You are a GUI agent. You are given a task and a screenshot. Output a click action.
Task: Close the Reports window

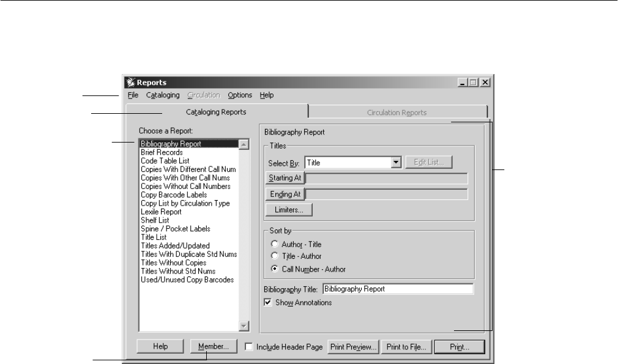[x=486, y=83]
